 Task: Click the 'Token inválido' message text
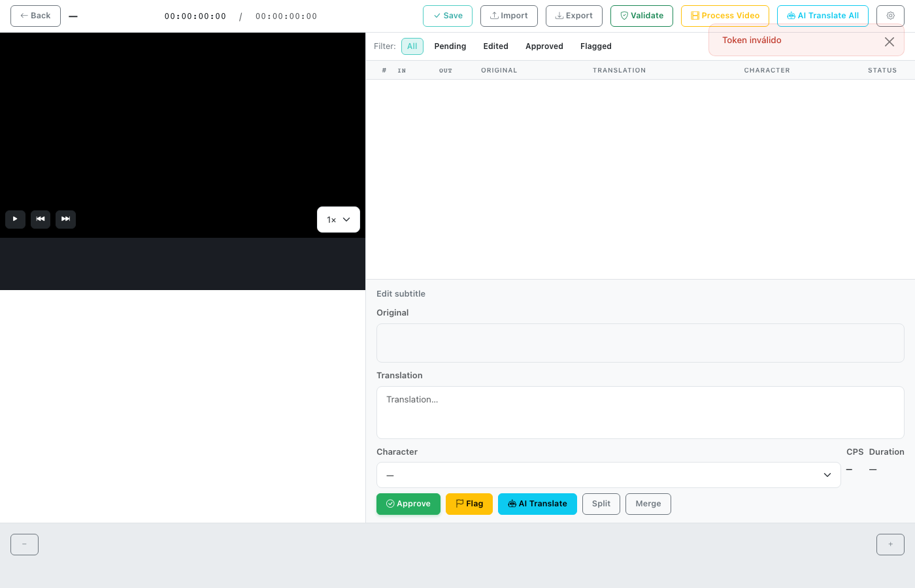pyautogui.click(x=752, y=41)
